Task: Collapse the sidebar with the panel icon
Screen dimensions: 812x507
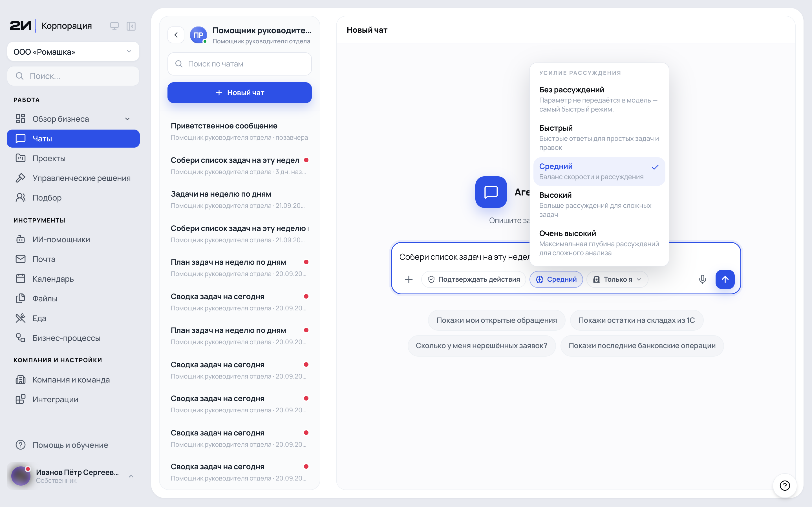Action: coord(131,26)
